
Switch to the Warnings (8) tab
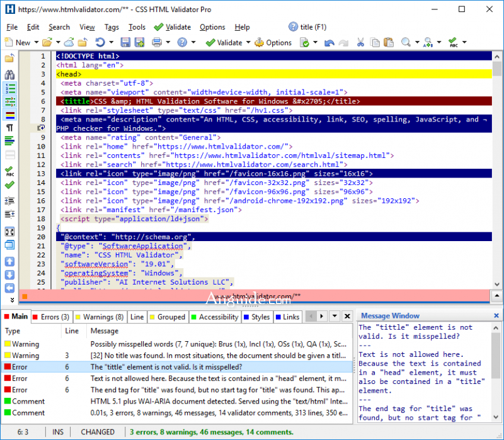100,317
